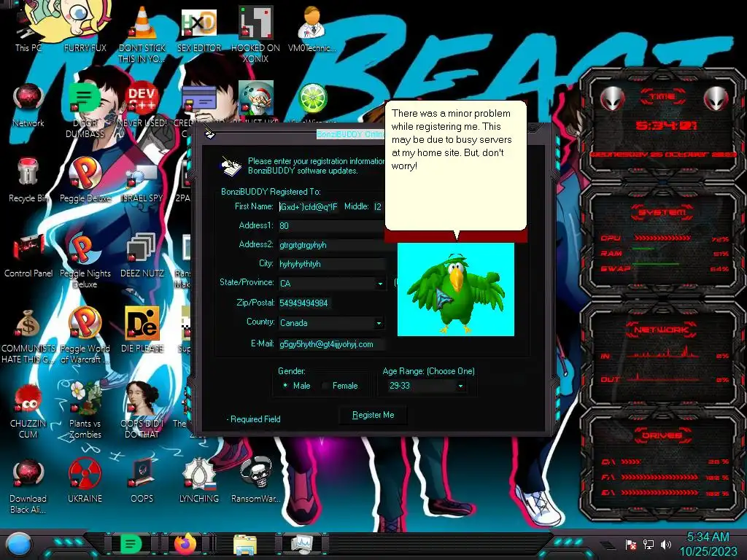Click the CPU usage bar in SYSTEM widget
The image size is (747, 560).
(x=662, y=238)
